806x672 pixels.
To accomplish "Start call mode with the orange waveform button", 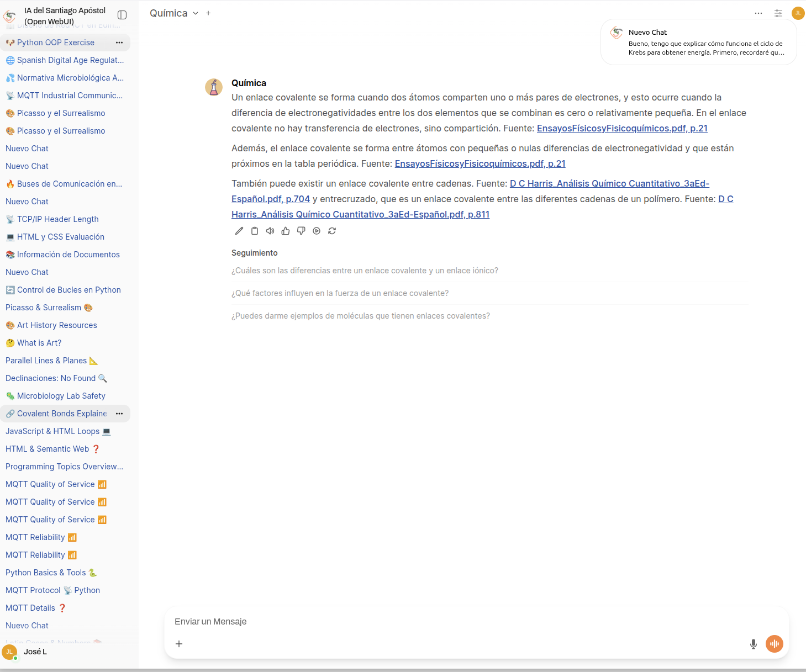I will (x=775, y=644).
